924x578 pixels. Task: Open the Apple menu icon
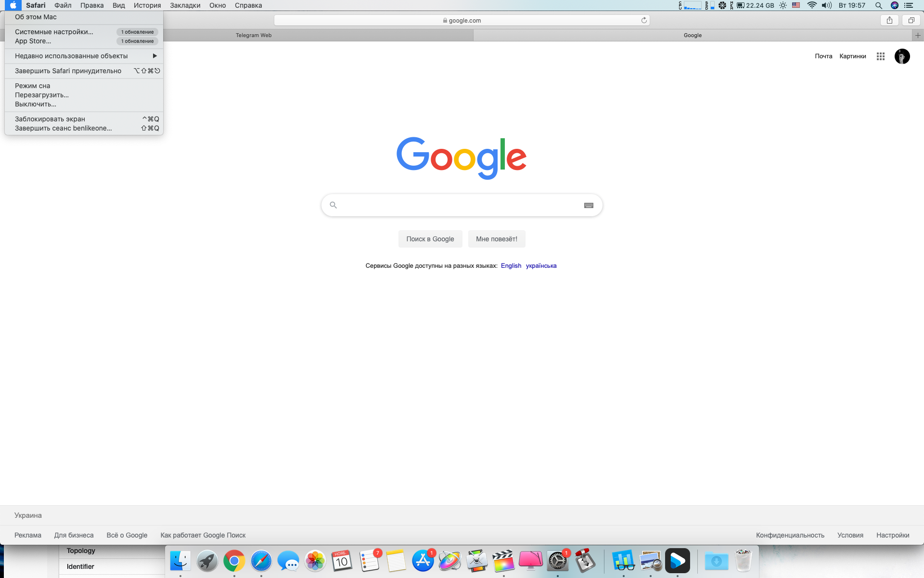13,5
